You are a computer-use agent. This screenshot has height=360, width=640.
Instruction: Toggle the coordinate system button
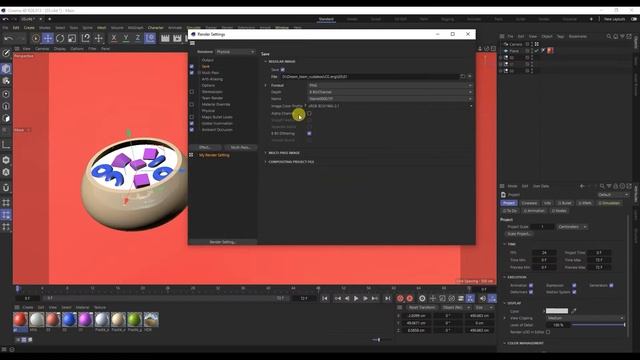(150, 38)
